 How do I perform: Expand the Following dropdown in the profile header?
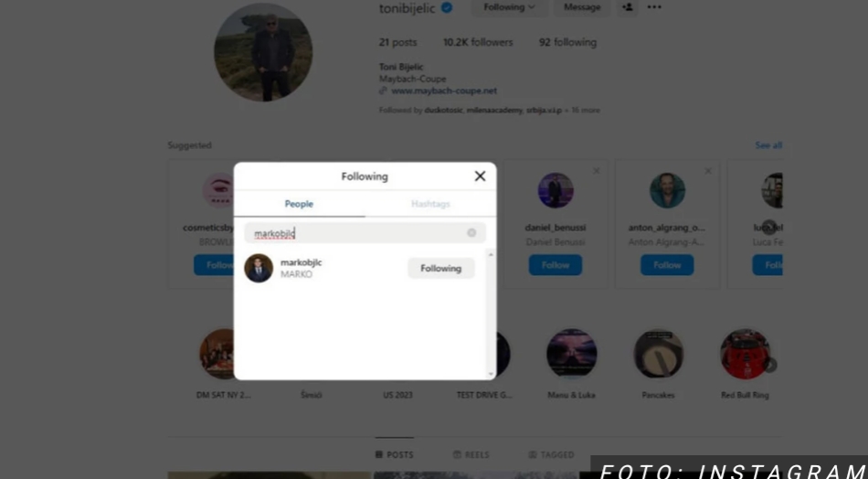coord(509,7)
